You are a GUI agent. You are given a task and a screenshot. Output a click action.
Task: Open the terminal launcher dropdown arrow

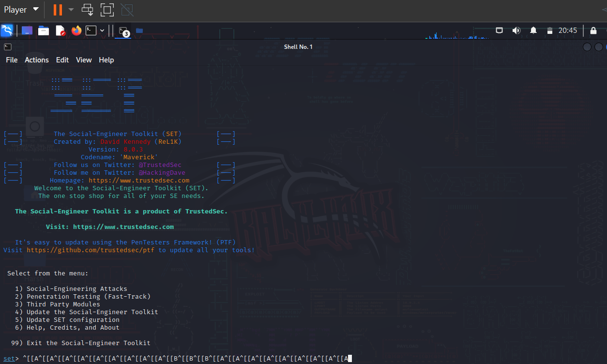(102, 30)
